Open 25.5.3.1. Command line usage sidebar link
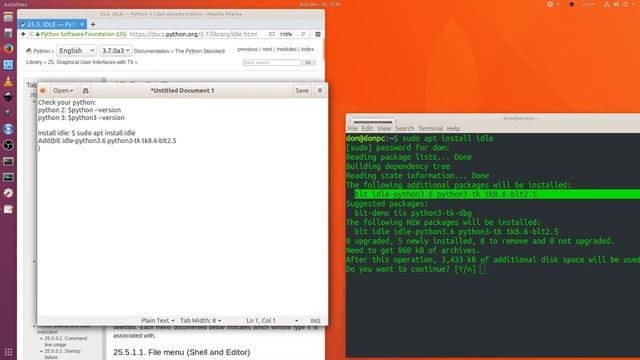Viewport: 640px width, 360px height. click(x=66, y=342)
